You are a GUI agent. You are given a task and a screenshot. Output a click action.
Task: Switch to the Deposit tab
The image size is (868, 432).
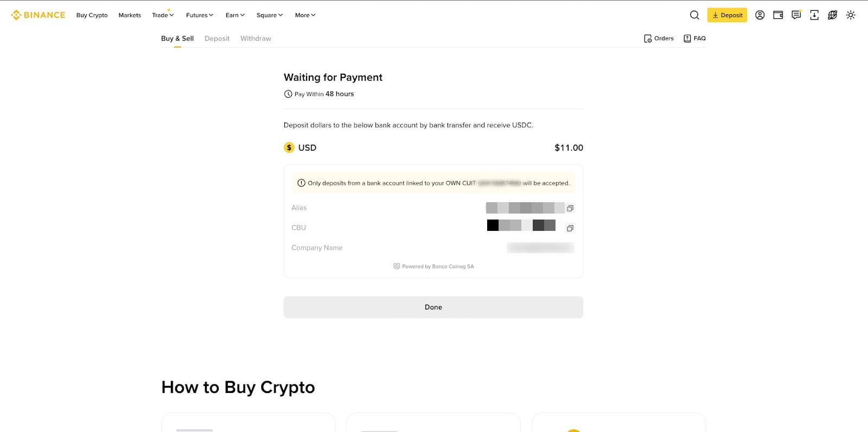(x=217, y=38)
